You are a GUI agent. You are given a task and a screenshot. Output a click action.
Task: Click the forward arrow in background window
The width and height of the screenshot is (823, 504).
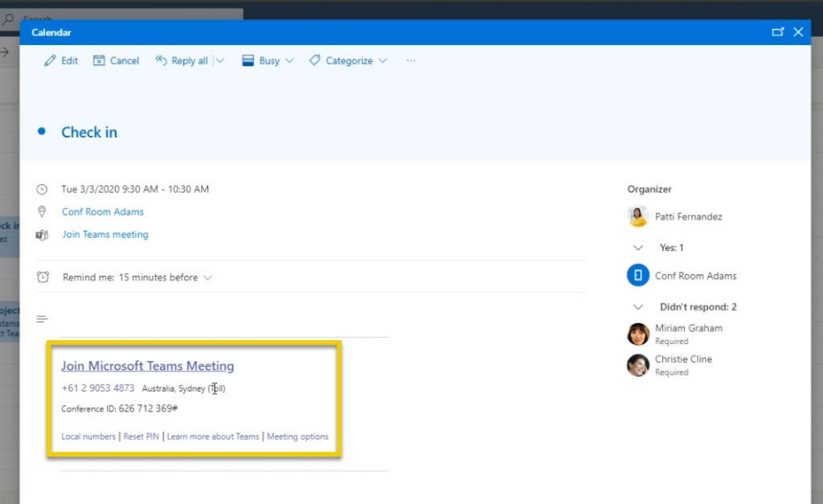pos(4,52)
